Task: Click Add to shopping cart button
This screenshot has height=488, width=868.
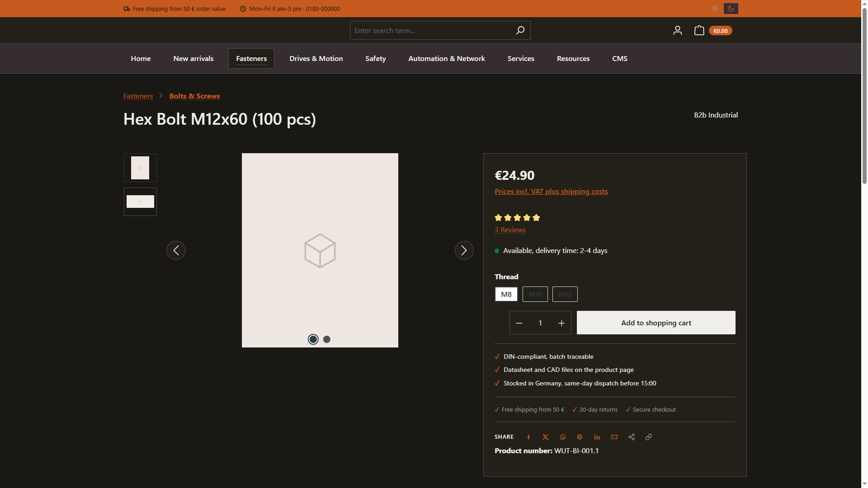Action: point(656,323)
